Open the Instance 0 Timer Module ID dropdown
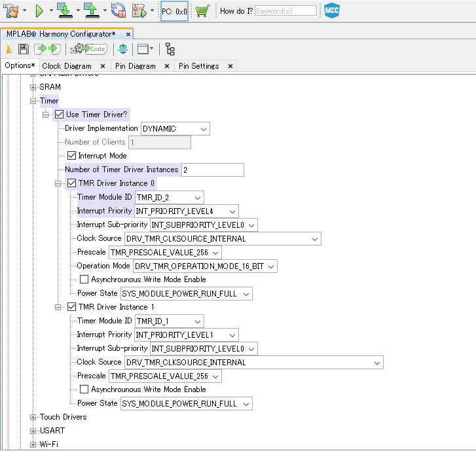Image resolution: width=476 pixels, height=451 pixels. [169, 198]
